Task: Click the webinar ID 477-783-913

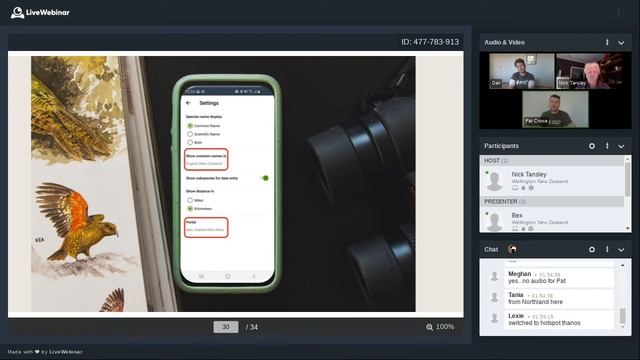Action: (x=430, y=42)
